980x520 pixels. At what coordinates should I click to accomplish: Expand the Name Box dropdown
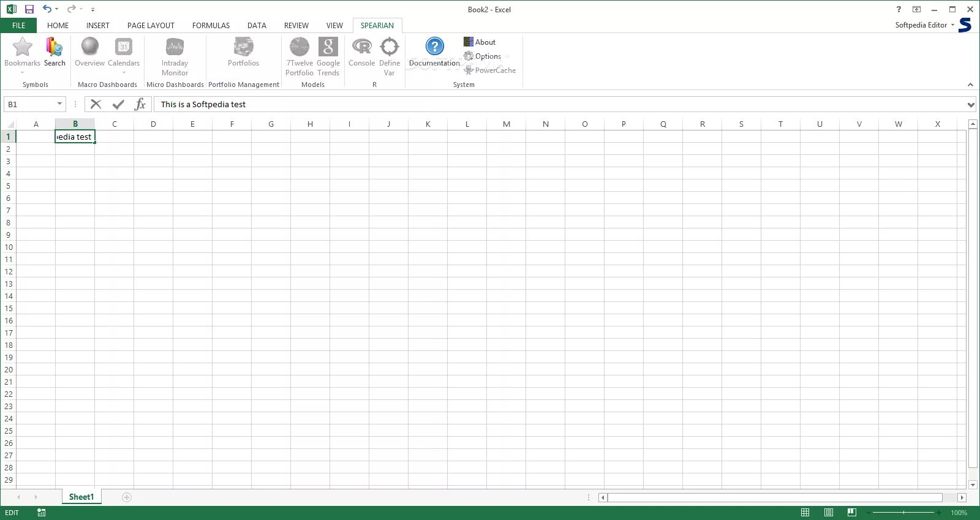click(59, 104)
